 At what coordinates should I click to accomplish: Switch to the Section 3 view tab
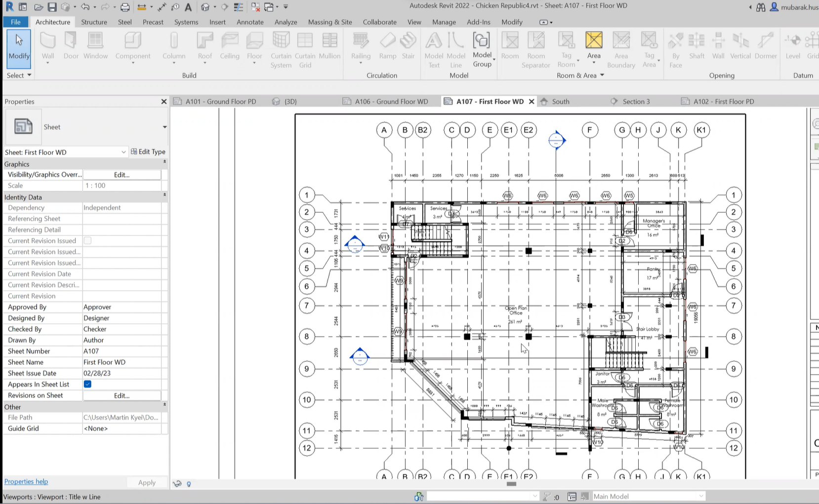(636, 101)
